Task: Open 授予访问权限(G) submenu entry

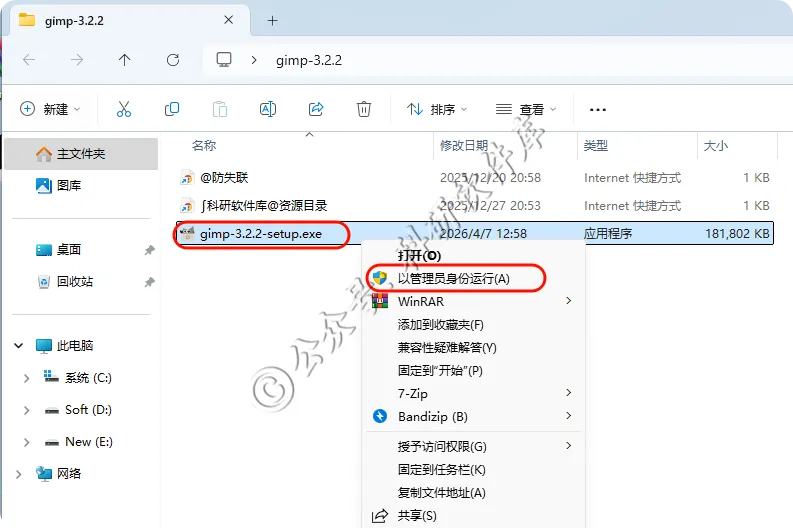Action: (x=473, y=446)
